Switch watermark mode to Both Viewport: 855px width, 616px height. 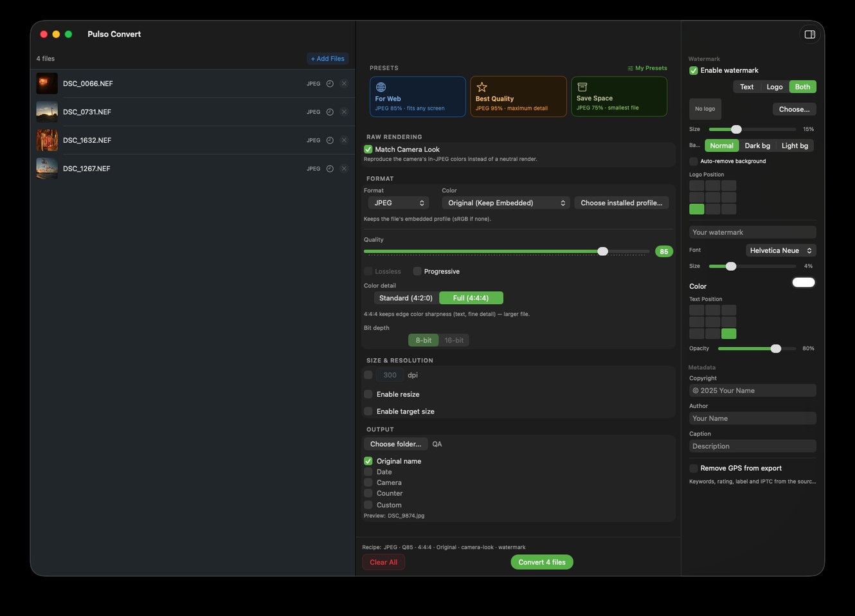pos(802,87)
